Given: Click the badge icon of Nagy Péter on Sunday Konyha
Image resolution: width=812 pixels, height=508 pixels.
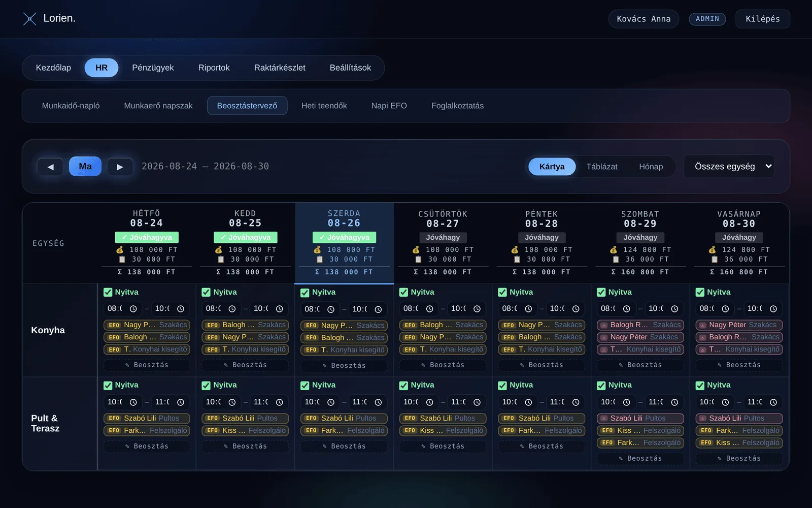Looking at the screenshot, I should point(703,325).
